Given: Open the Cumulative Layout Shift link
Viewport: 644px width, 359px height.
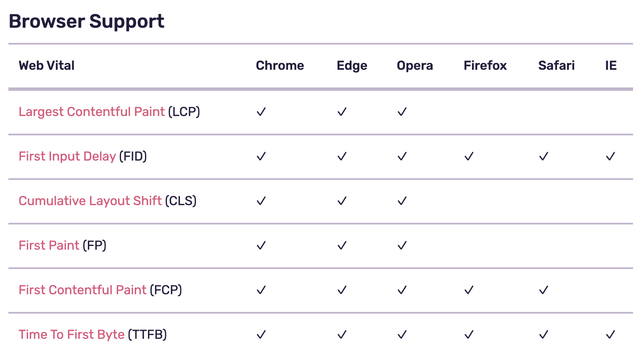Looking at the screenshot, I should [90, 201].
